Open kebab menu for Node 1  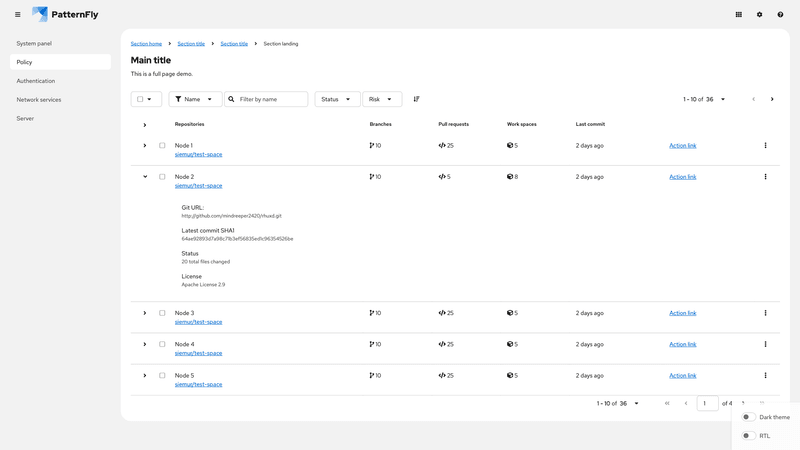[765, 145]
